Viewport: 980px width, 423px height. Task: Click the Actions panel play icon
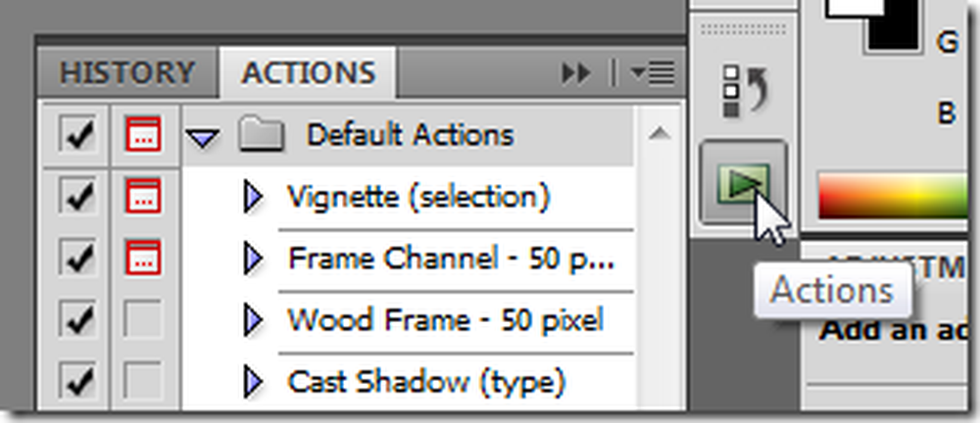pyautogui.click(x=742, y=180)
